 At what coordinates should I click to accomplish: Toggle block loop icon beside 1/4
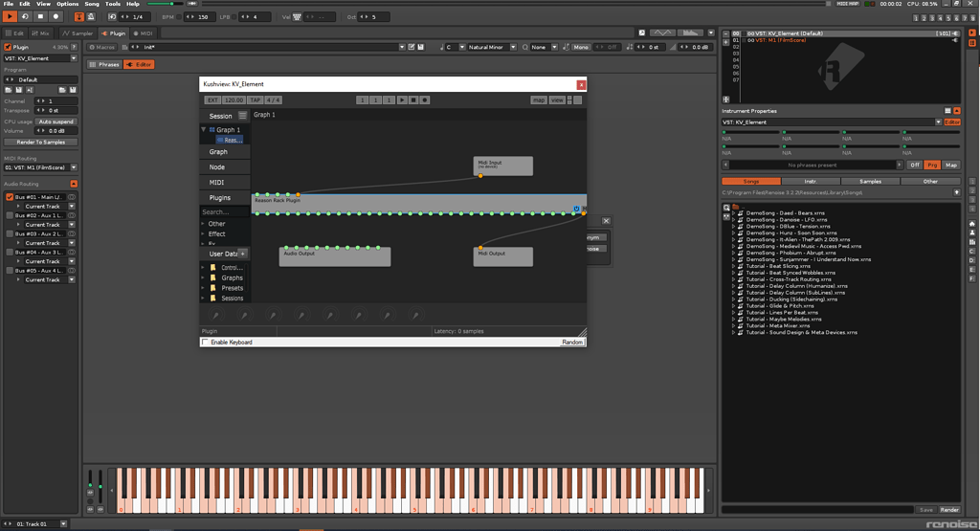(112, 17)
